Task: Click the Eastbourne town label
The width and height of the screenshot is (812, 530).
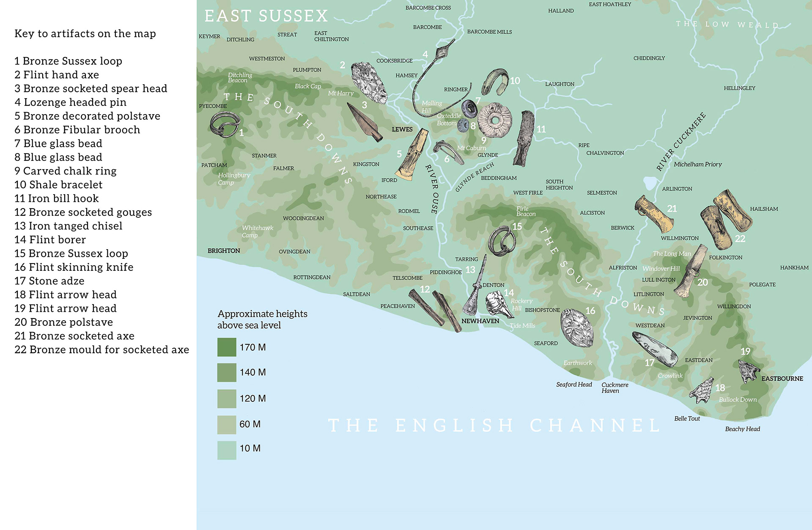Action: [782, 379]
